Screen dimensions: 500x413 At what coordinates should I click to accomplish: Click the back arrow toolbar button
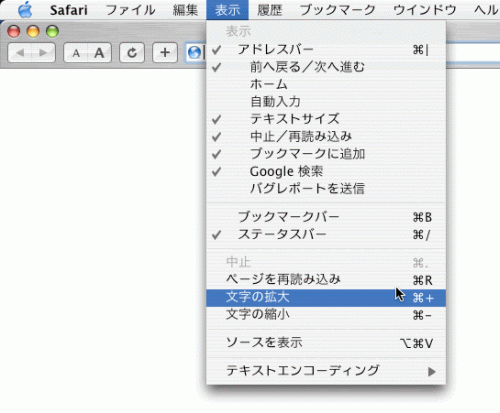(x=20, y=53)
